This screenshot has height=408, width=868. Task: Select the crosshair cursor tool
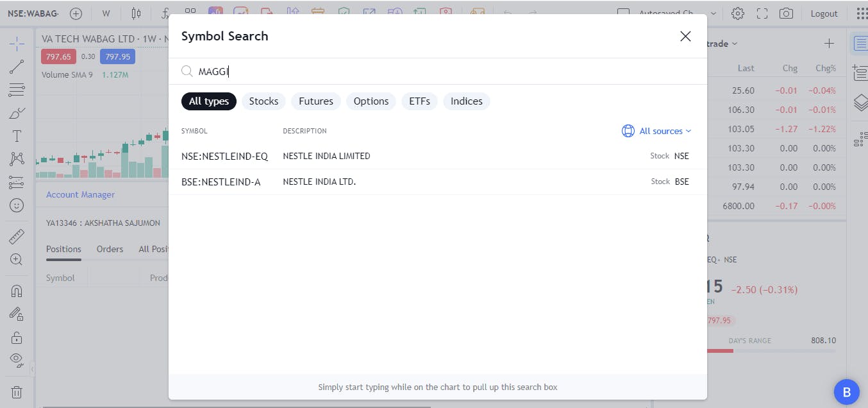17,44
